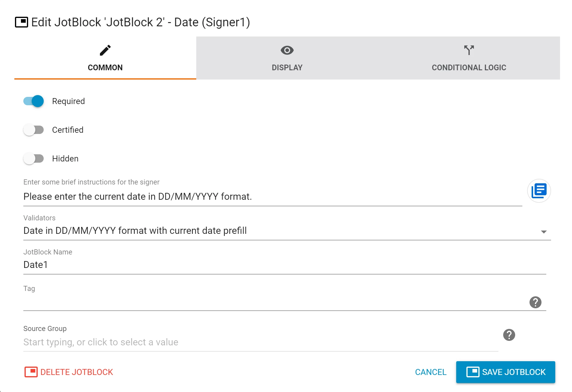
Task: Click the branching arrows Conditional Logic icon
Action: tap(469, 50)
